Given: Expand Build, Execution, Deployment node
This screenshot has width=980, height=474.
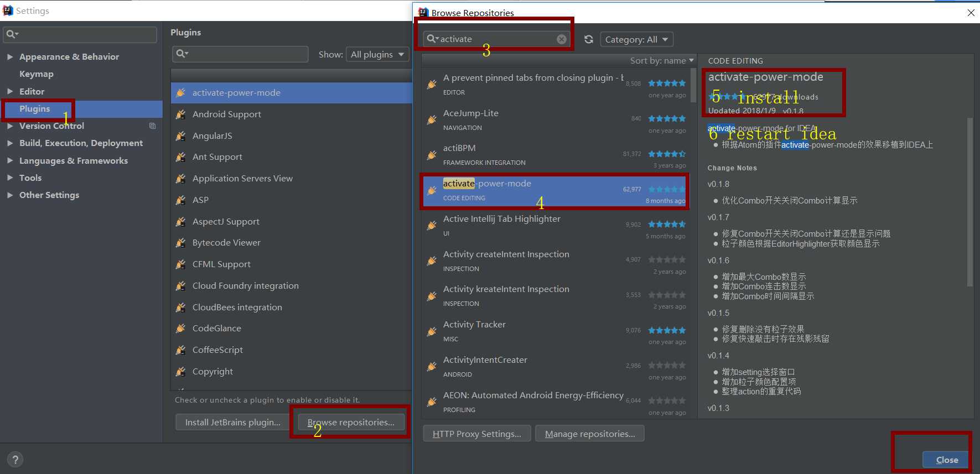Looking at the screenshot, I should [10, 143].
